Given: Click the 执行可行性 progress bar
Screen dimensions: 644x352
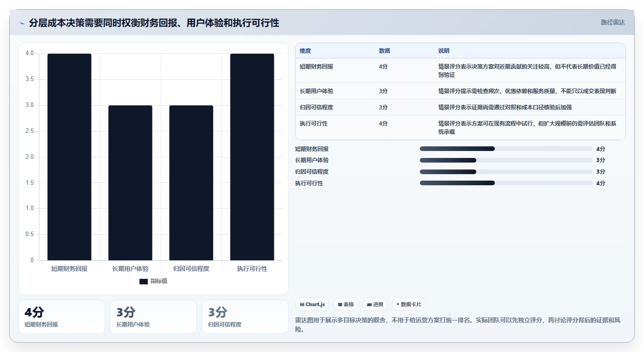Looking at the screenshot, I should tap(506, 183).
